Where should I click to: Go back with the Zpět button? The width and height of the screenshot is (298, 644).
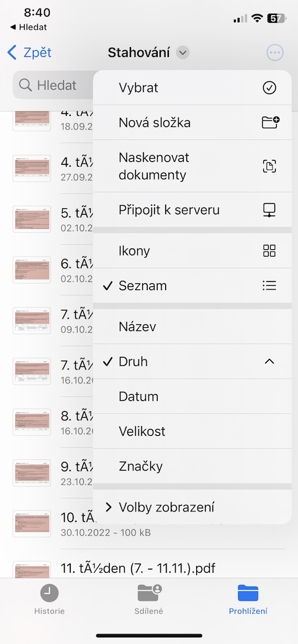pos(30,53)
